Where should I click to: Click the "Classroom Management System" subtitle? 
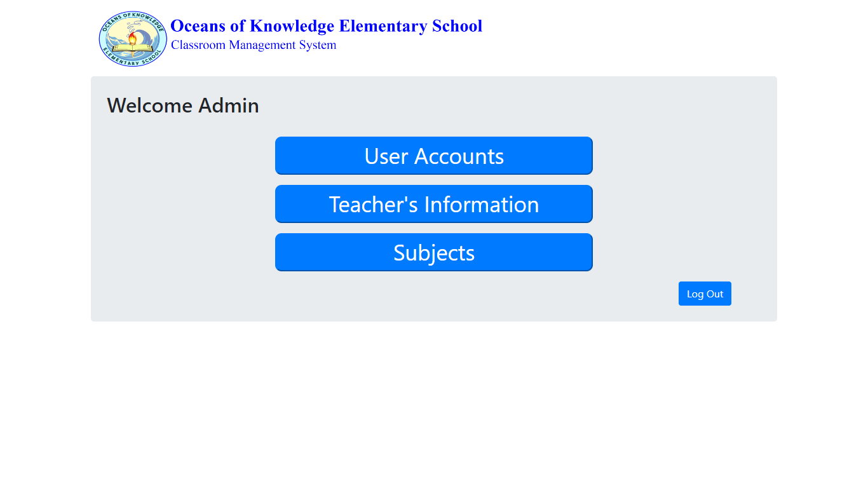click(254, 45)
